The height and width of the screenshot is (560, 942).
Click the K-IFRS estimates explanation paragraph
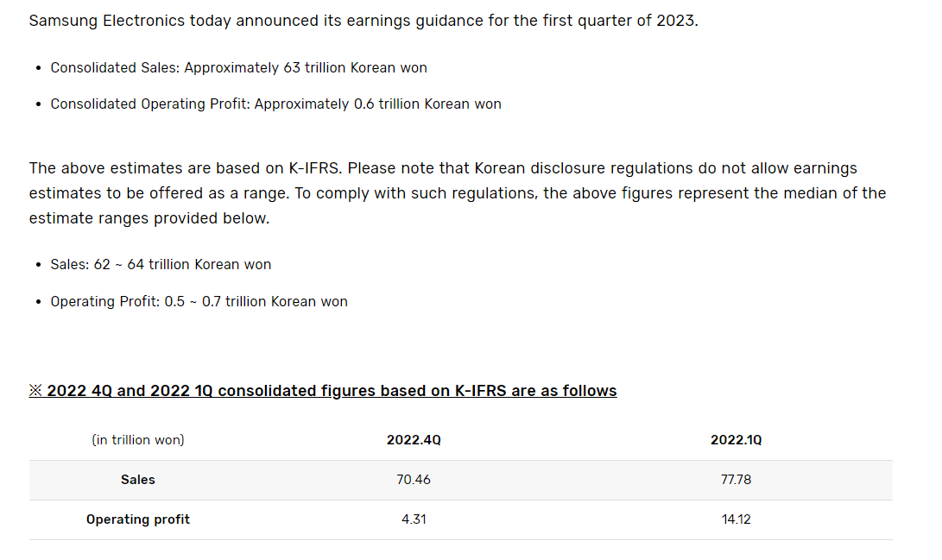click(x=458, y=193)
